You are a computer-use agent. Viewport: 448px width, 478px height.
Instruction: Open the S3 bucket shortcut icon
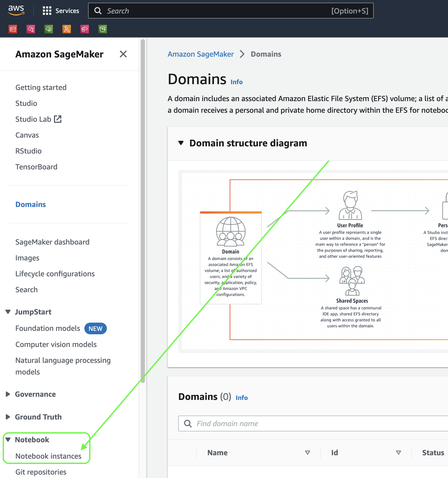coord(103,29)
